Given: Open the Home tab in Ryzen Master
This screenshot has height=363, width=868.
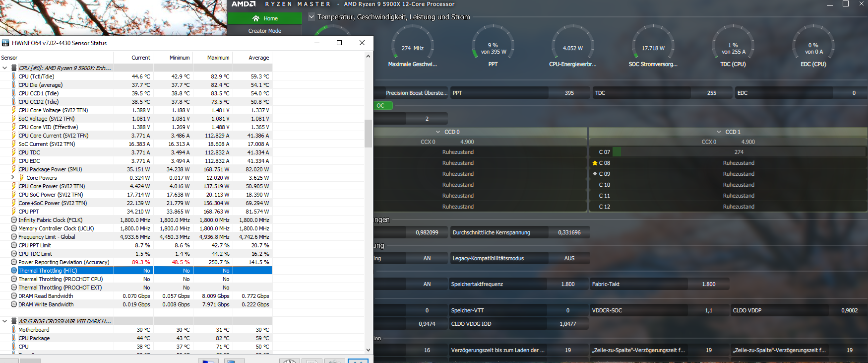Looking at the screenshot, I should tap(265, 18).
